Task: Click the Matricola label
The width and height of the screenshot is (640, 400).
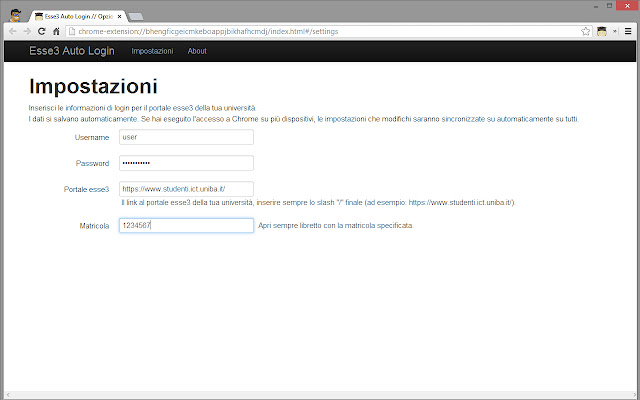Action: point(94,226)
